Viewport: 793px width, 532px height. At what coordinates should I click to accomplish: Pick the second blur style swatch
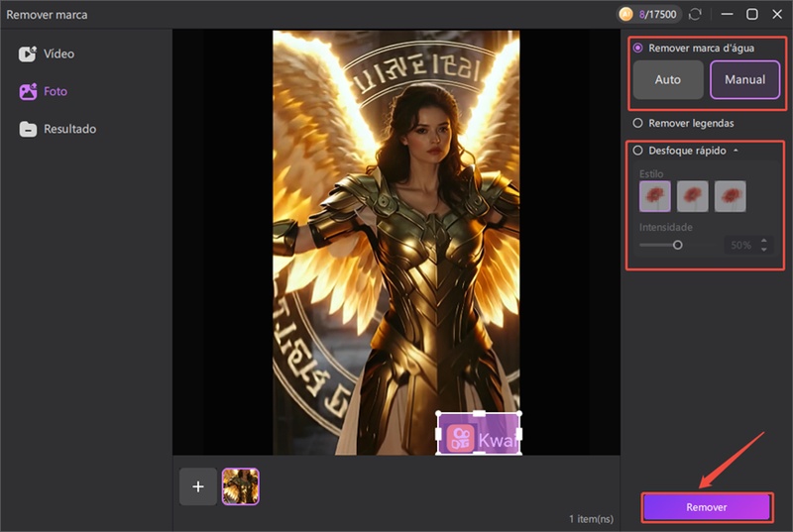point(692,196)
